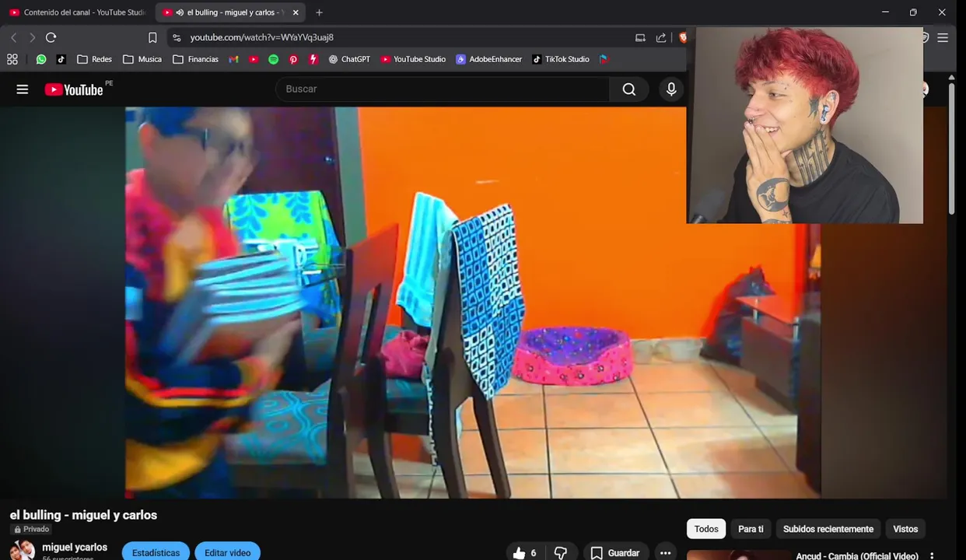Dislike the video with thumbs down
Viewport: 966px width, 560px height.
click(x=561, y=553)
